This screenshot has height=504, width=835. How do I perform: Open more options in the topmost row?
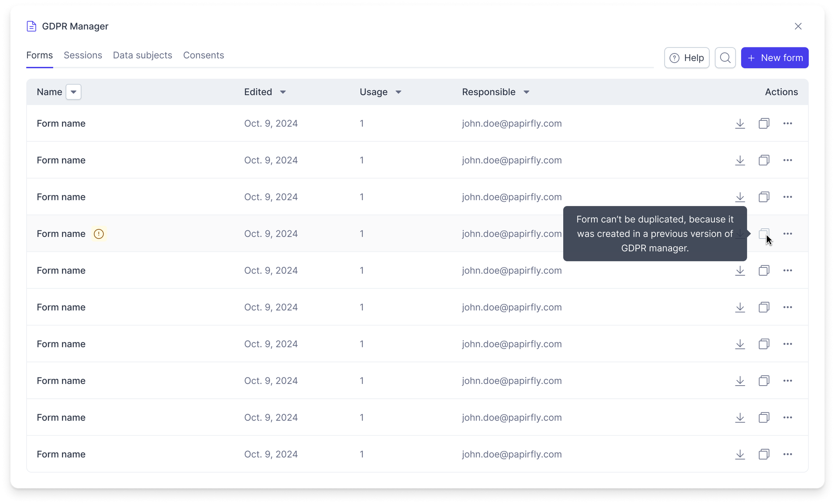click(788, 123)
